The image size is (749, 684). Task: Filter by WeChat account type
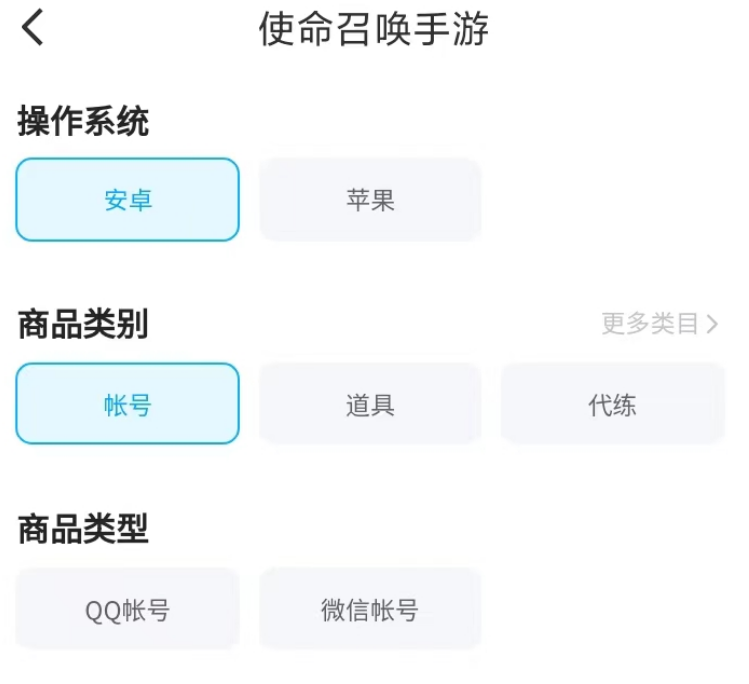point(370,610)
